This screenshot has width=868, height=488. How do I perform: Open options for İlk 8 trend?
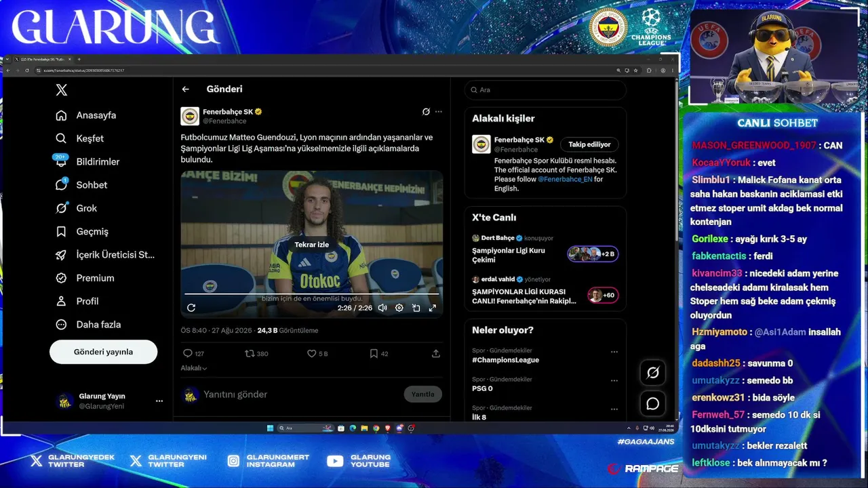click(614, 409)
